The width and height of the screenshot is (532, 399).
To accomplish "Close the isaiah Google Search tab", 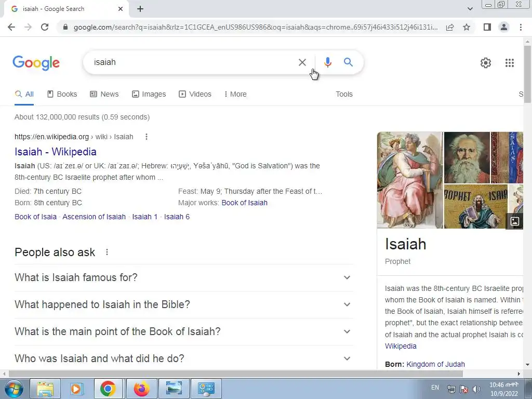I will click(x=121, y=9).
